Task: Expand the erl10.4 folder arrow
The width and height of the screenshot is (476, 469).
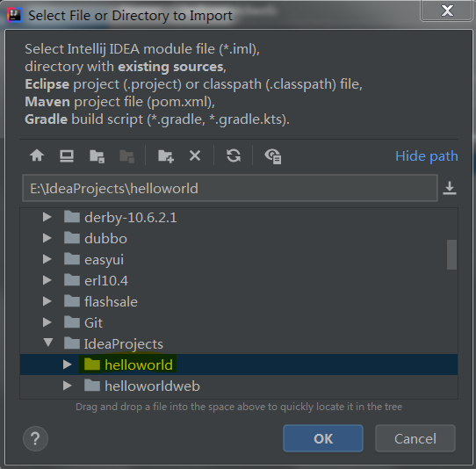Action: pos(47,280)
